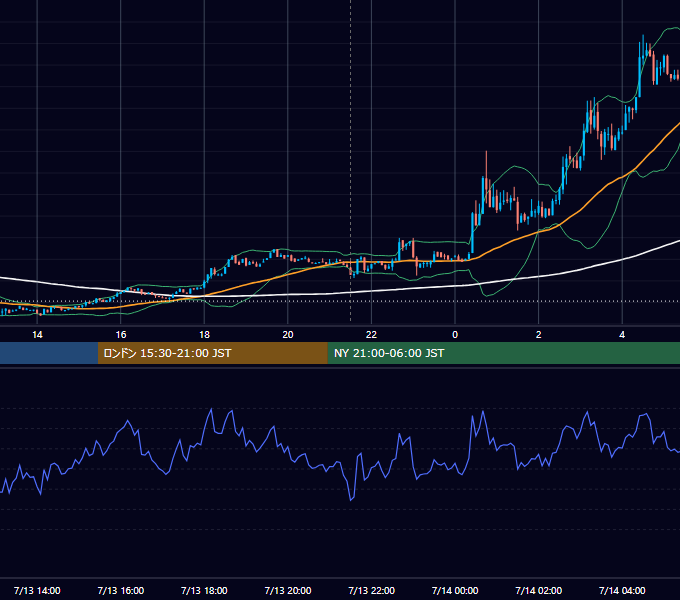
Task: Select the NY 21:00-06:00 JST session bar
Action: (503, 353)
